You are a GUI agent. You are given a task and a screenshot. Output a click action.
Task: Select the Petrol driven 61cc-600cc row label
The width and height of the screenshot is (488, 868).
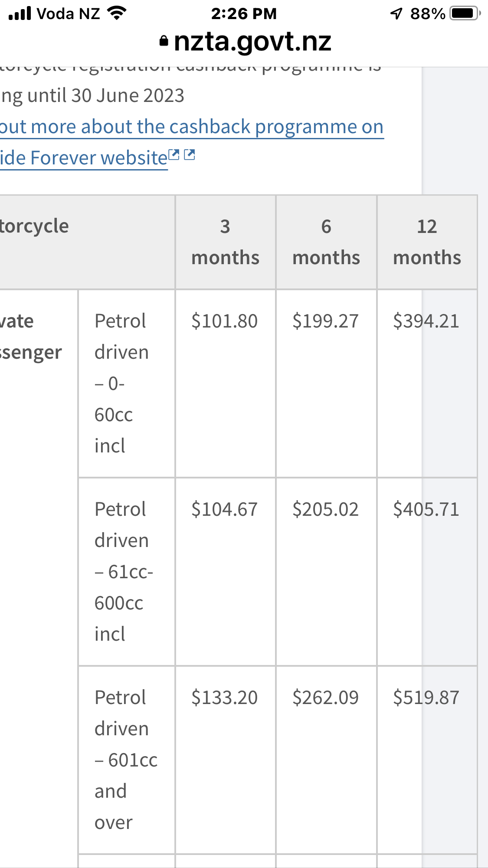pos(124,572)
